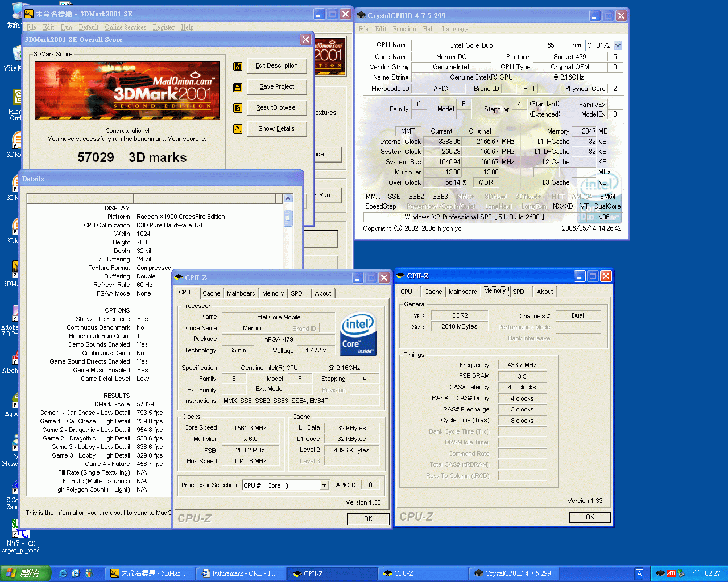This screenshot has width=728, height=582.
Task: Switch to Cache tab in CPU-Z processor window
Action: click(212, 293)
